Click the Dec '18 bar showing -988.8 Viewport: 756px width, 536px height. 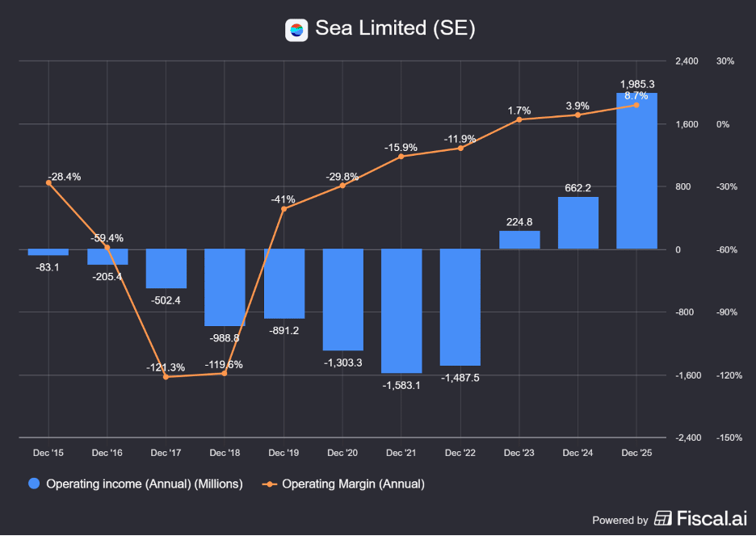point(225,287)
